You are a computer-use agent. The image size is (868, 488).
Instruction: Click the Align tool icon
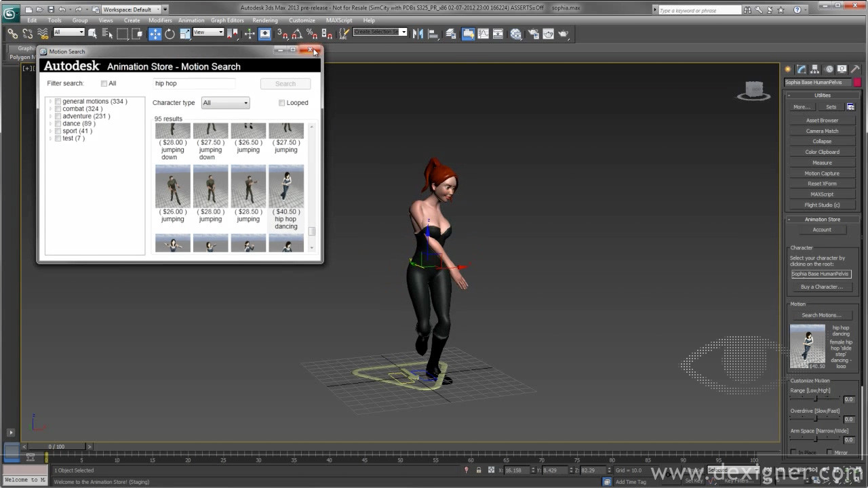click(433, 33)
